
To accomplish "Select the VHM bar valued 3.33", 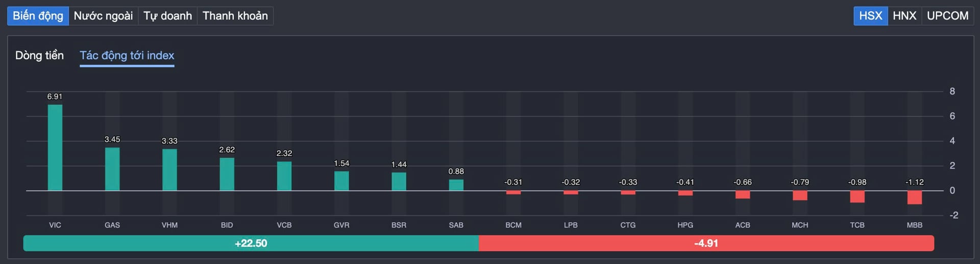I will coord(169,170).
